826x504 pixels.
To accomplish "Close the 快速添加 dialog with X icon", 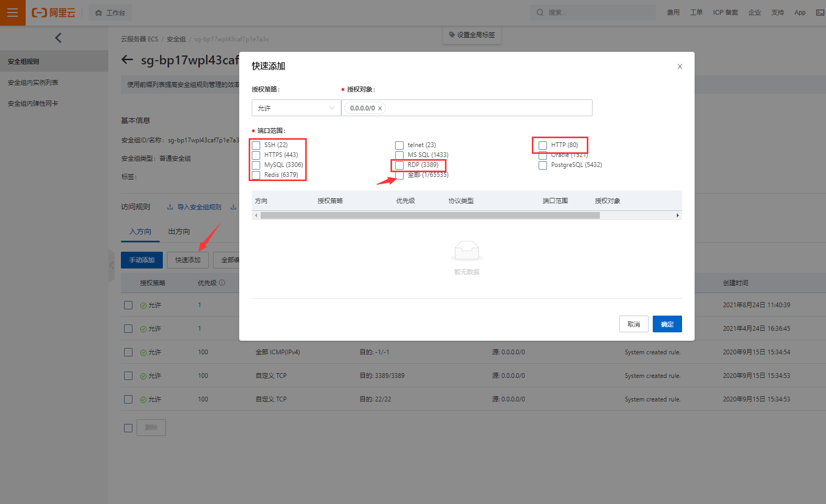I will point(679,66).
